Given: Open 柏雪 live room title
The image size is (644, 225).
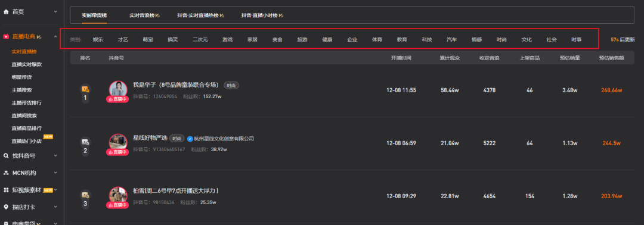Looking at the screenshot, I should (x=175, y=191).
